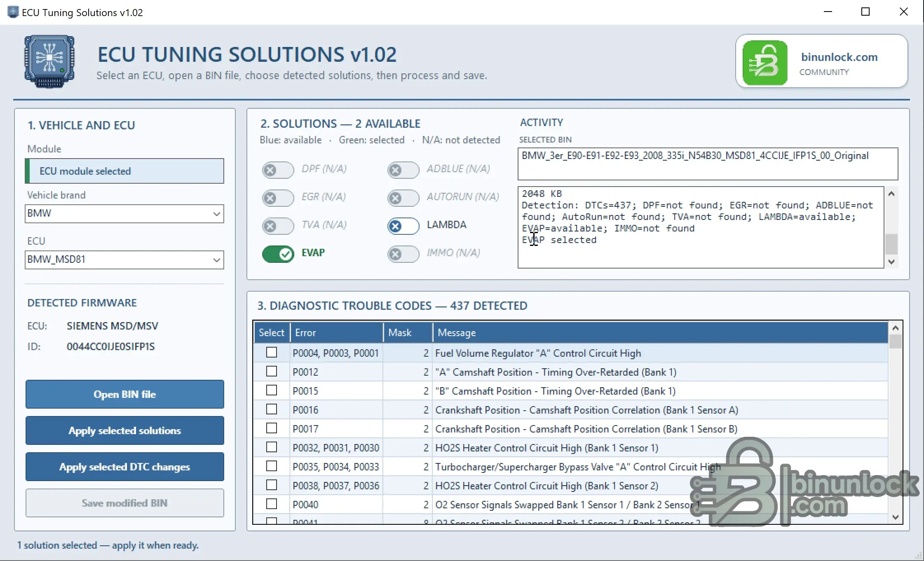Image resolution: width=924 pixels, height=561 pixels.
Task: Close the ECU Tuning Solutions window
Action: click(903, 12)
